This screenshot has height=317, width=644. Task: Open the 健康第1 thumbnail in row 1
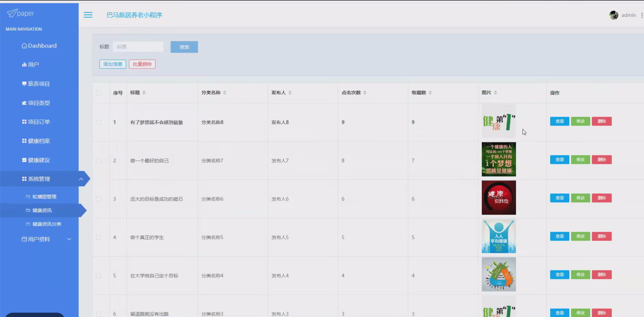(499, 121)
